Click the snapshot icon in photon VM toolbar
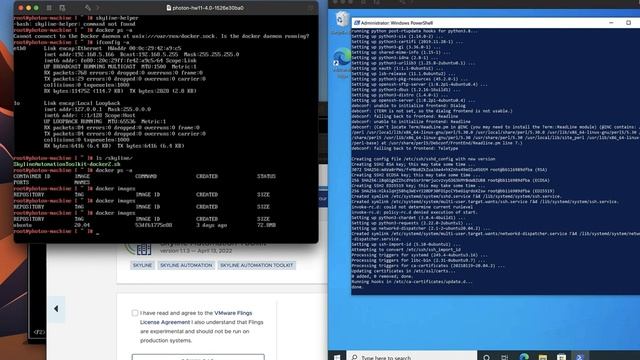The height and width of the screenshot is (360, 640). [x=62, y=8]
